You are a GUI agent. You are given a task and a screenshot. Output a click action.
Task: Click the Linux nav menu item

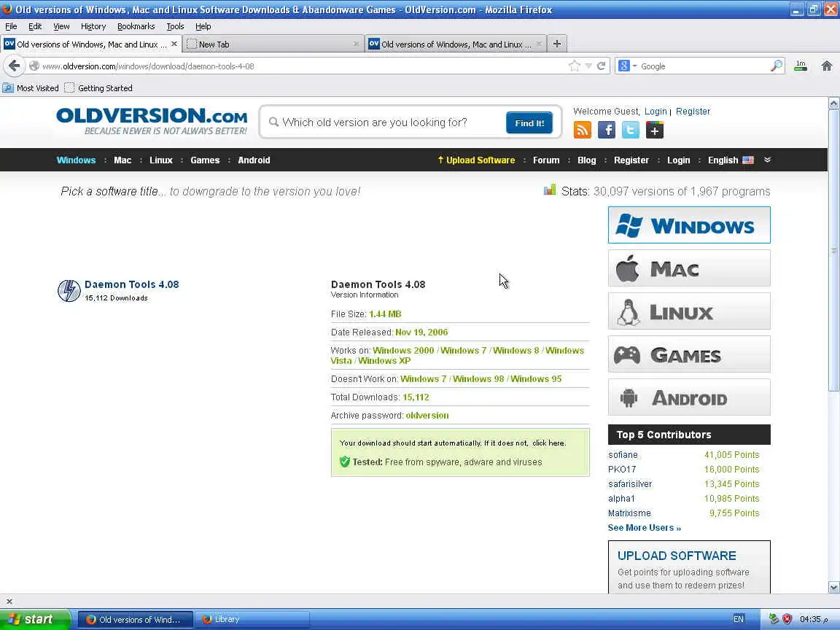(160, 160)
